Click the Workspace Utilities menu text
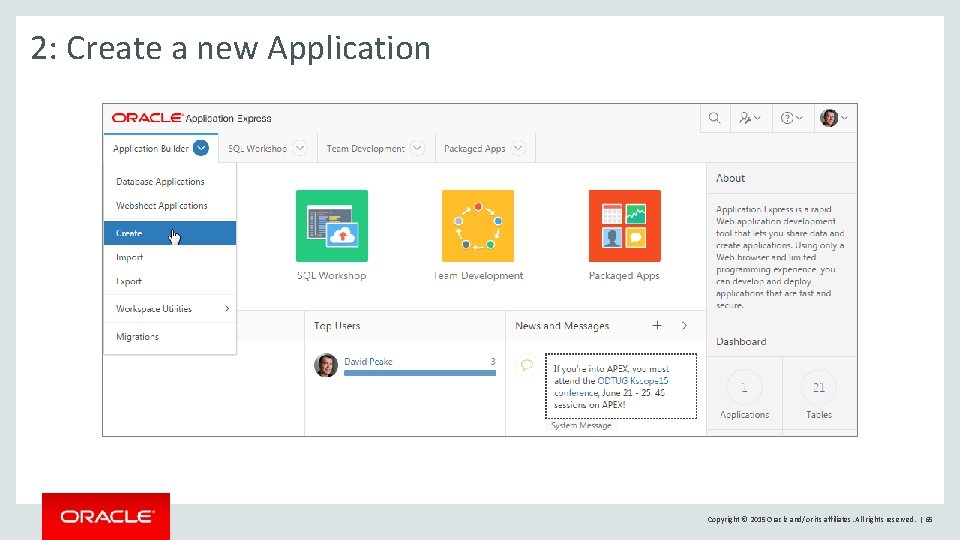Screen dimensions: 960x540 154,309
